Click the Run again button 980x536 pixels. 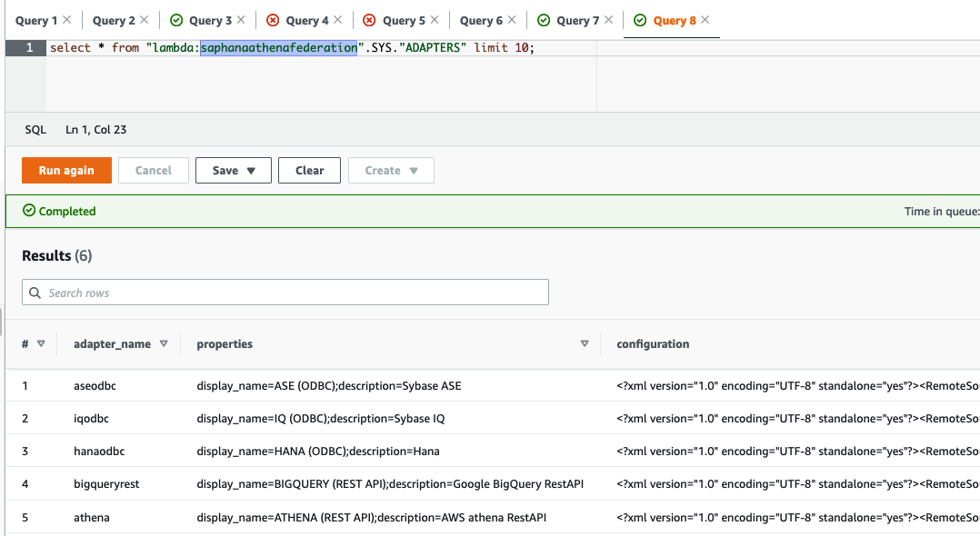[66, 170]
